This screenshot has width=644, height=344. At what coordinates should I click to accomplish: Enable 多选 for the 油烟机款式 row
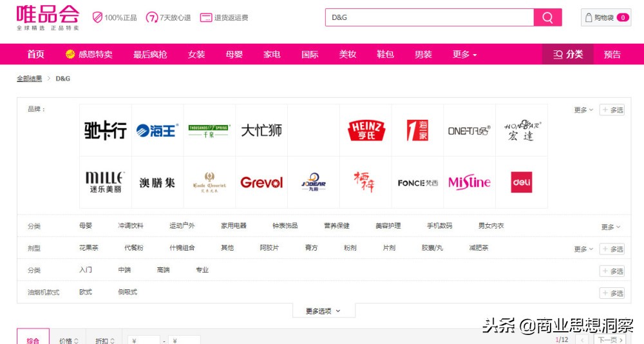612,293
